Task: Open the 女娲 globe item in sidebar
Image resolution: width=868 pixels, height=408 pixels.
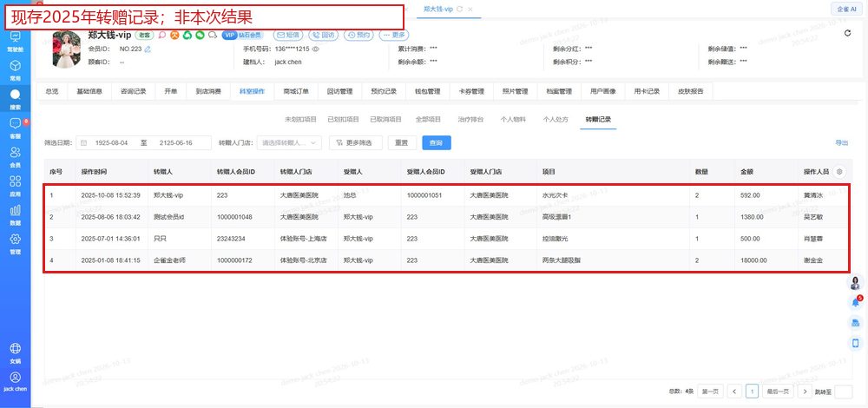Action: click(15, 352)
